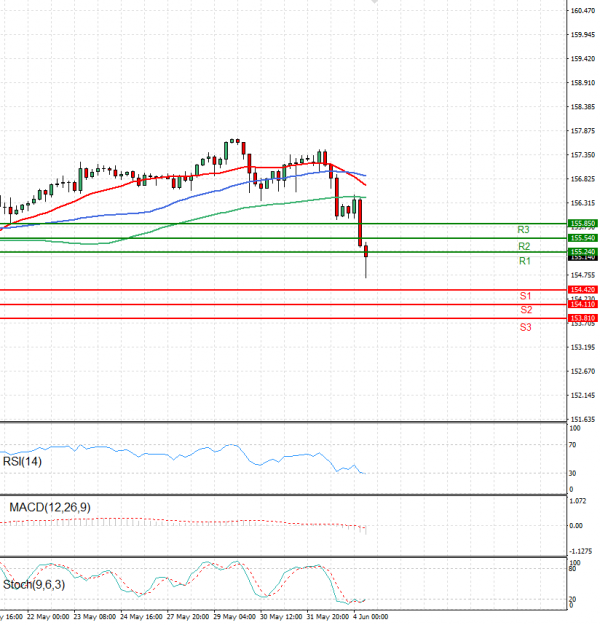The image size is (600, 625).
Task: Select the green 155.850 price tag
Action: [x=582, y=223]
